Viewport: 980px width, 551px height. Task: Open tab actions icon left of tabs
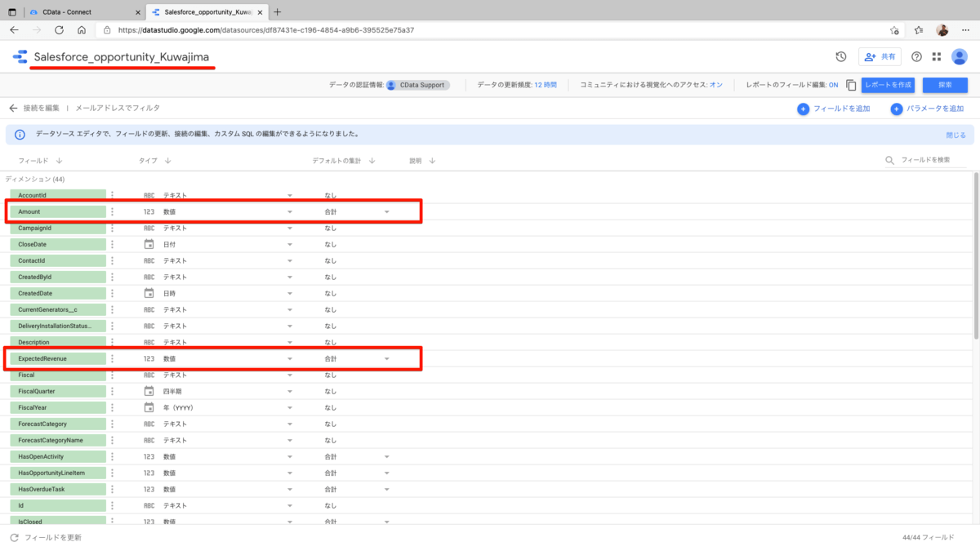13,12
